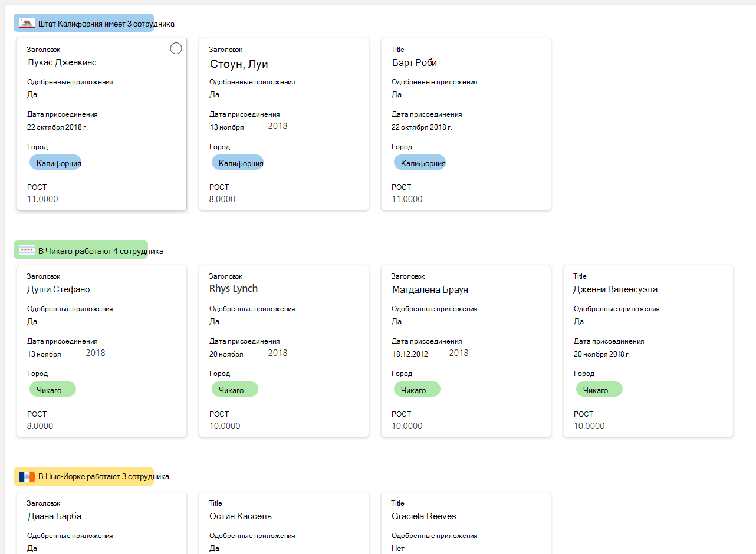Click approved apps value 'Да' in Диана Барба card
Image resolution: width=756 pixels, height=554 pixels.
coord(32,548)
